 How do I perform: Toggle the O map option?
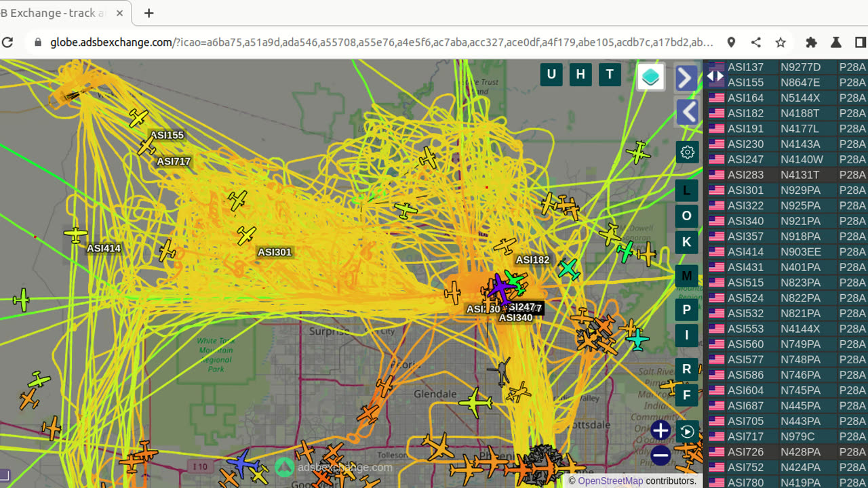(x=686, y=216)
